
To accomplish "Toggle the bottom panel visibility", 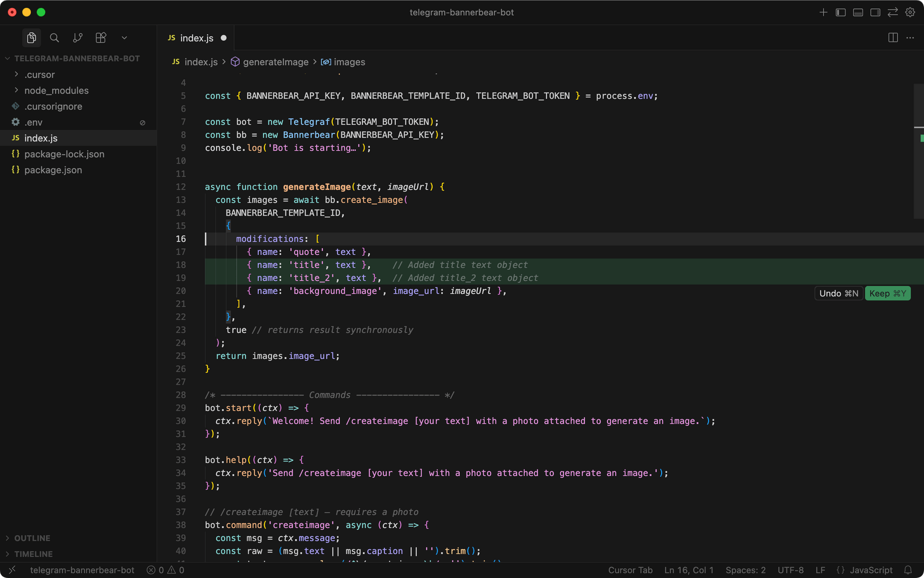I will (858, 12).
